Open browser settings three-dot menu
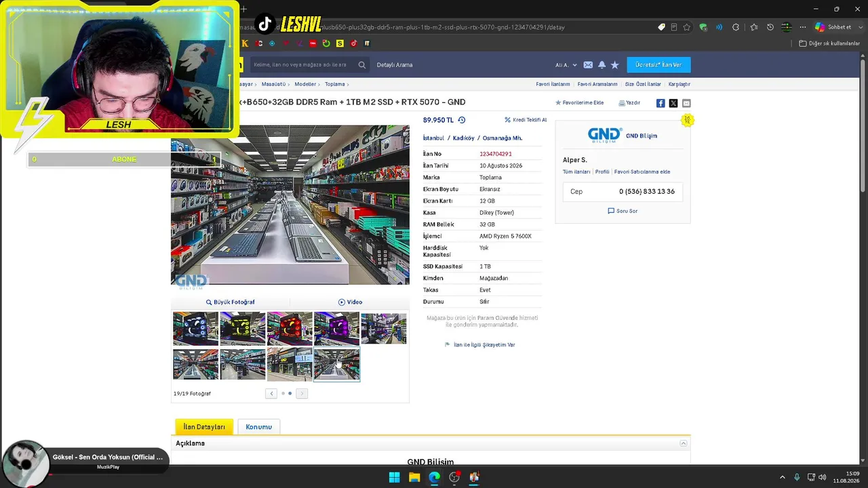This screenshot has width=868, height=488. coord(803,27)
